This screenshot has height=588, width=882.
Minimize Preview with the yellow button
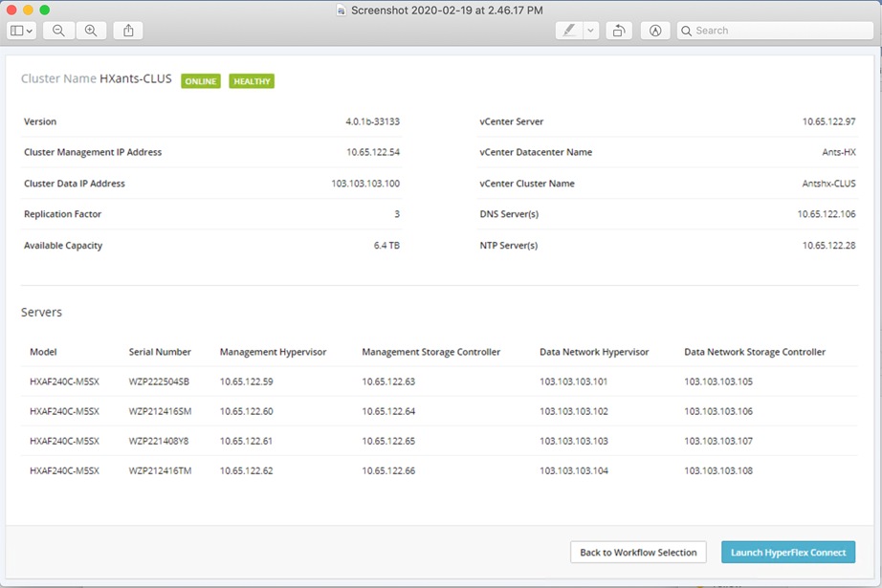(28, 11)
